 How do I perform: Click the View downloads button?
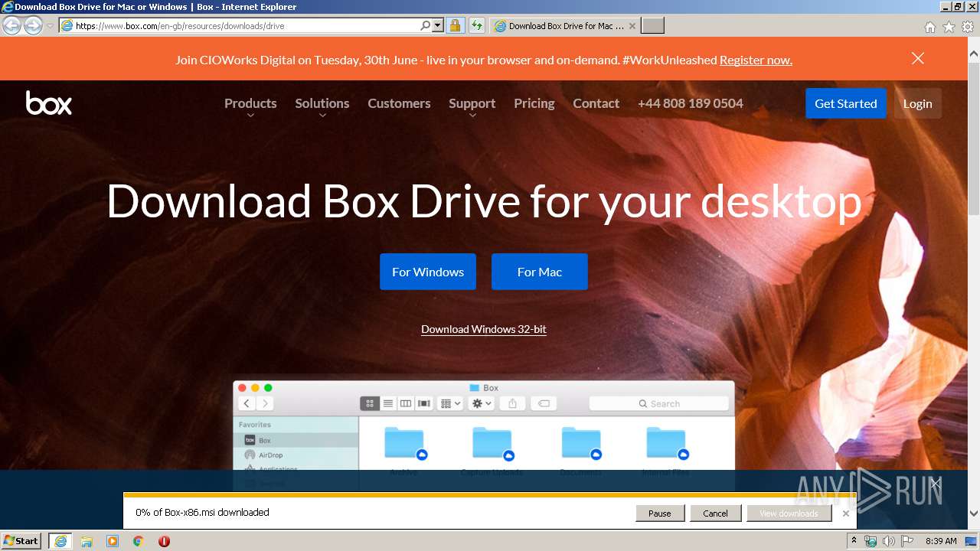pos(789,514)
